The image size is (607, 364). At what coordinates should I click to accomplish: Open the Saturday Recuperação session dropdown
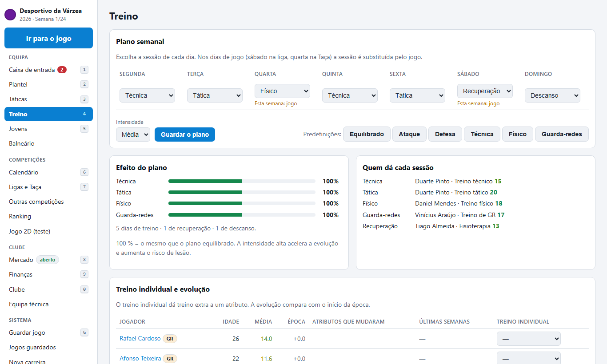click(x=485, y=91)
